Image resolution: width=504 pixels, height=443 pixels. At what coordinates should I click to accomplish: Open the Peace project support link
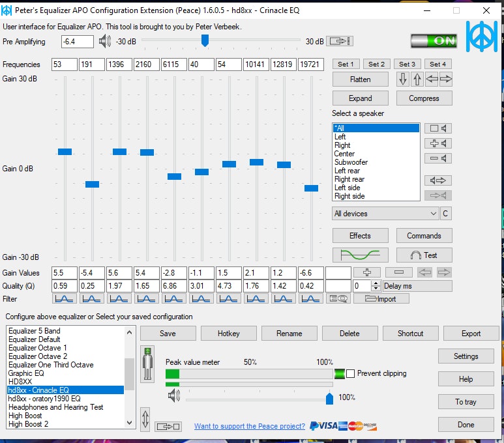pyautogui.click(x=250, y=426)
